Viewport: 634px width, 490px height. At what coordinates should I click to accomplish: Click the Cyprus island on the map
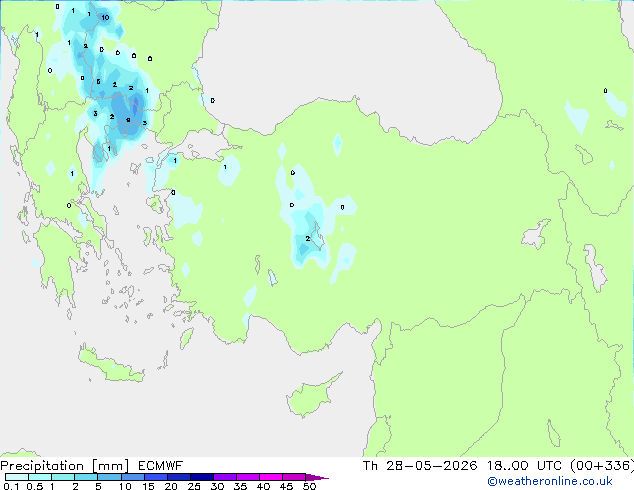[x=309, y=398]
